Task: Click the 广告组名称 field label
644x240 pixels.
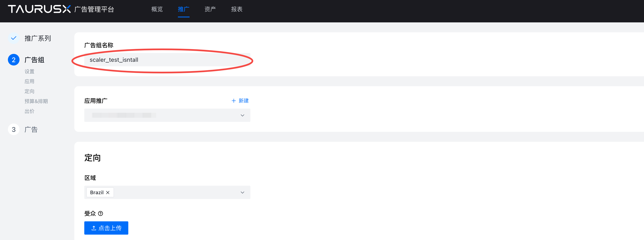Action: click(99, 45)
